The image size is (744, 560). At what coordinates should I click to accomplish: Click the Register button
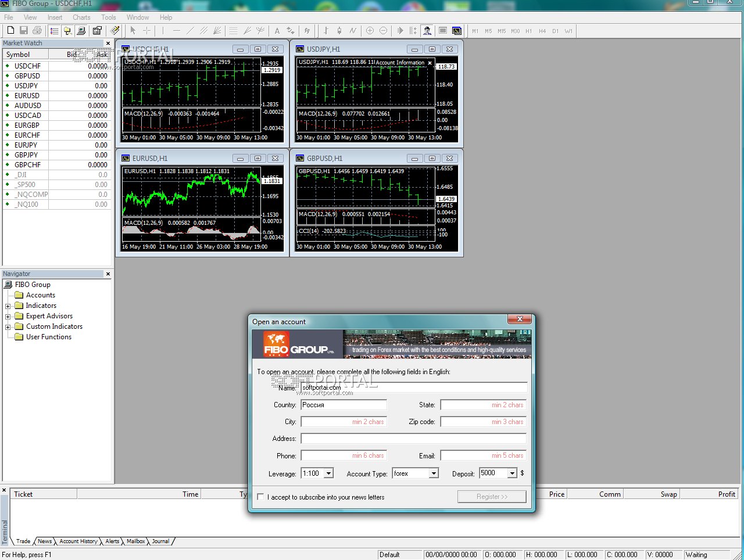(x=492, y=497)
